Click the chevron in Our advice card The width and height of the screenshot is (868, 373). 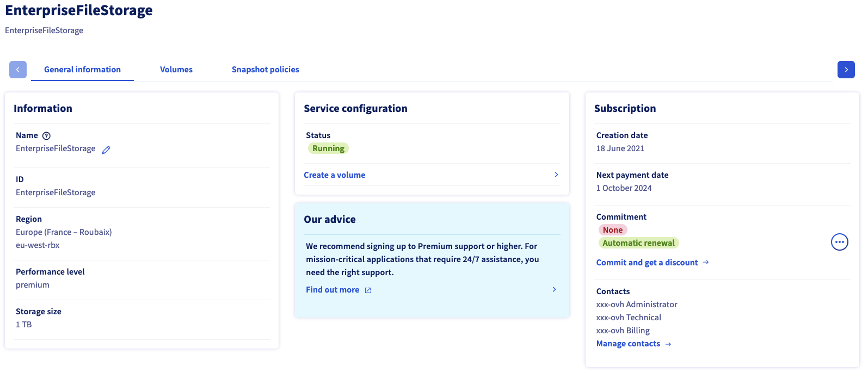(x=554, y=289)
